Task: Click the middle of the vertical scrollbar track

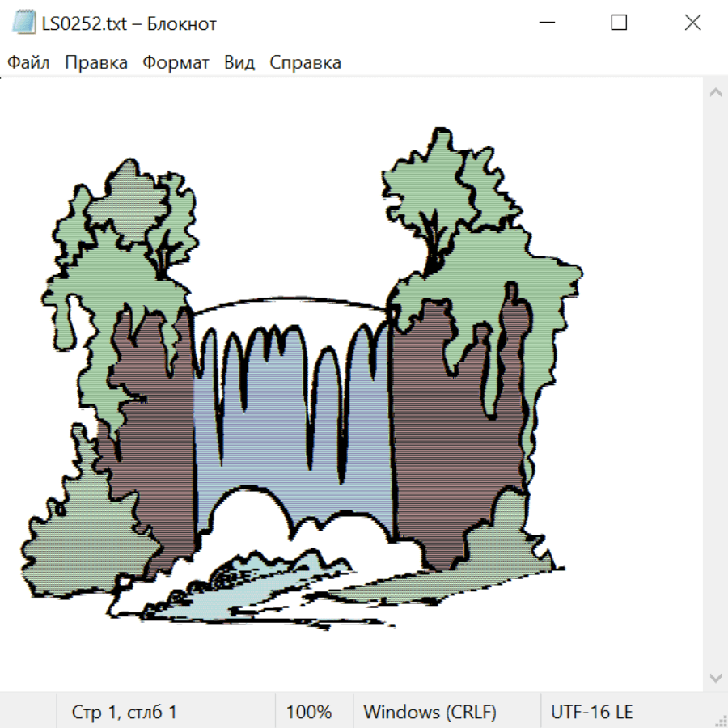Action: pyautogui.click(x=715, y=384)
